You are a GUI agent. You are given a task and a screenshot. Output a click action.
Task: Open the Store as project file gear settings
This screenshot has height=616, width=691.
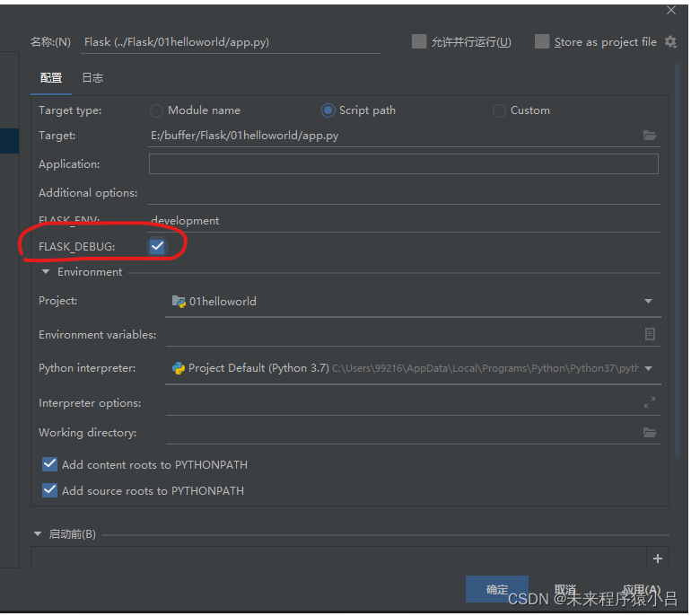(670, 42)
